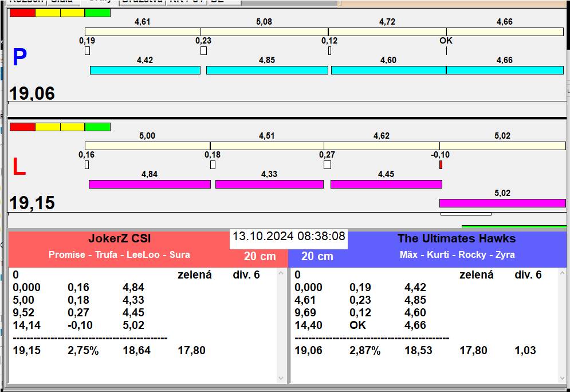Click the green start light in lane L
Image resolution: width=570 pixels, height=392 pixels.
pos(97,127)
